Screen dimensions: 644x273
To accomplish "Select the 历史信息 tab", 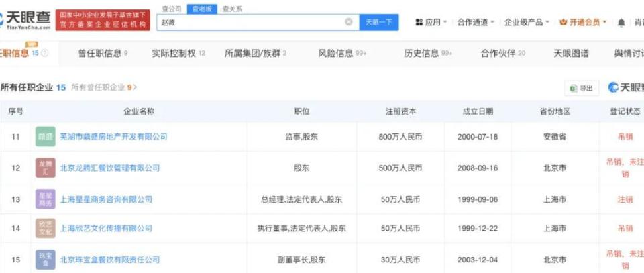I will tap(428, 54).
